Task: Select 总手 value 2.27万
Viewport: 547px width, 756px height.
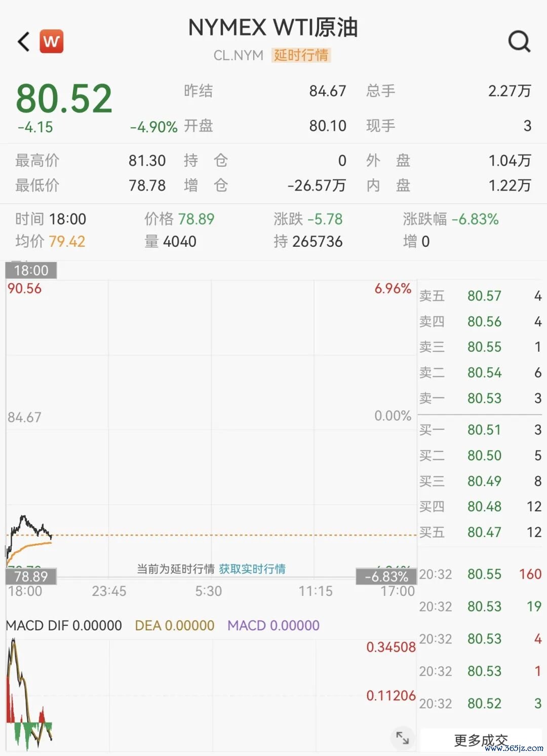Action: click(x=510, y=91)
